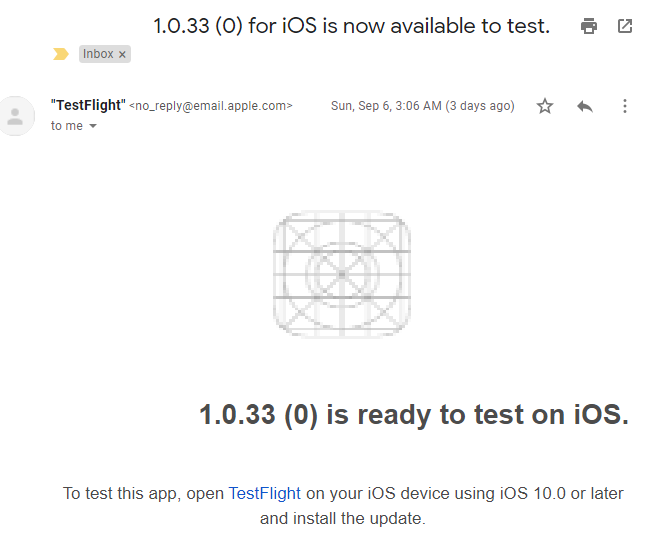
Task: Click the Sun, Sep 6, 3:06 AM timestamp
Action: point(423,106)
